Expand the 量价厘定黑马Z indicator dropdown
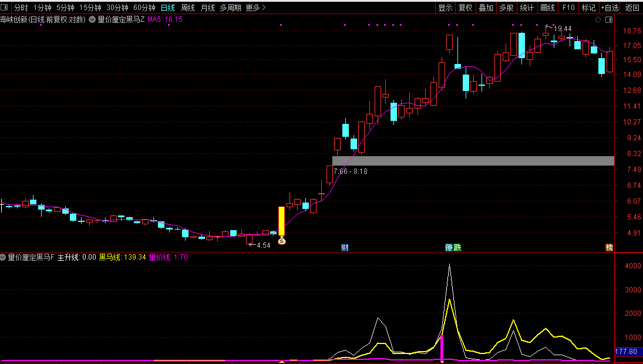The height and width of the screenshot is (364, 643). click(92, 19)
